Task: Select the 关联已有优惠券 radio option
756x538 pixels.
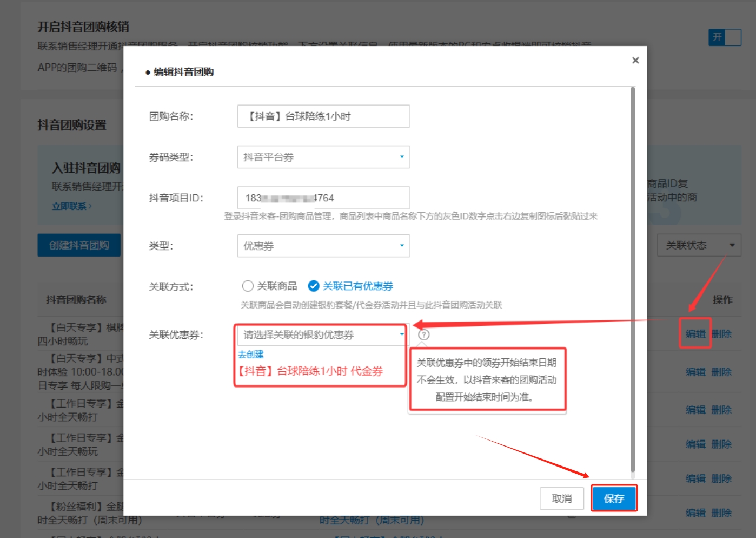Action: click(350, 286)
